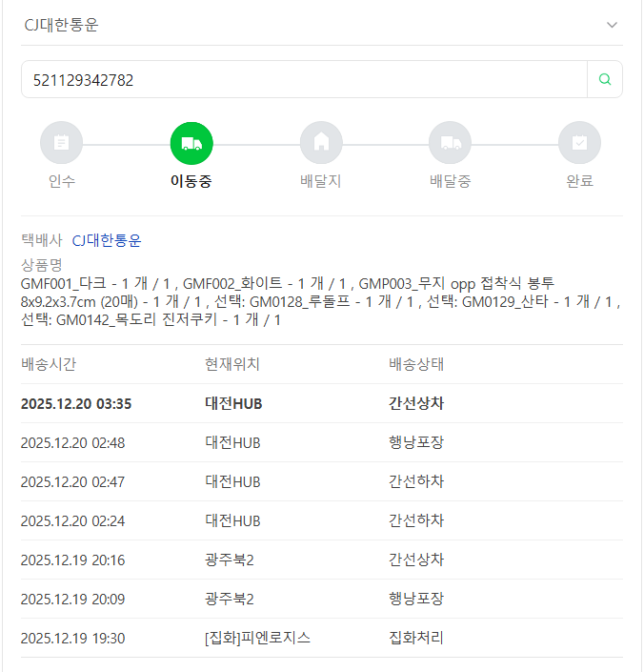Click the 완료 status label
The height and width of the screenshot is (672, 644).
tap(579, 181)
